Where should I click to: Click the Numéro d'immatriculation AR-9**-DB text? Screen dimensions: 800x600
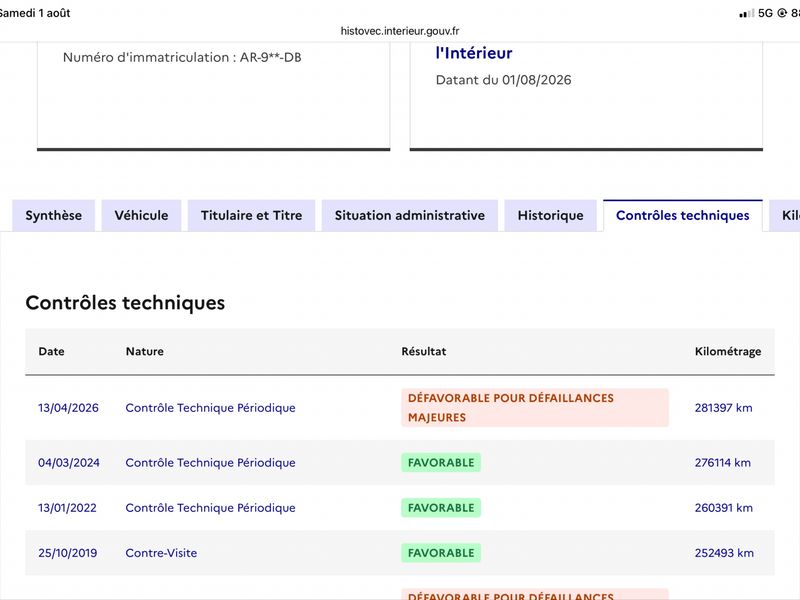(x=182, y=57)
